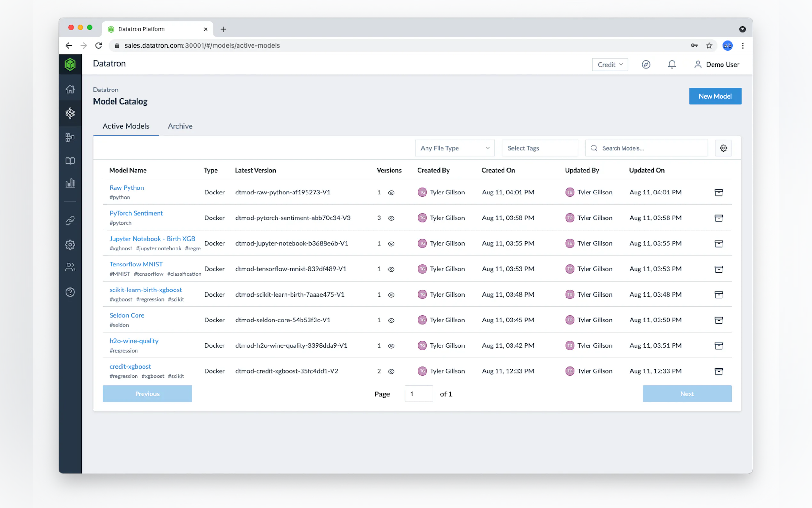
Task: Open the notifications bell
Action: 672,65
